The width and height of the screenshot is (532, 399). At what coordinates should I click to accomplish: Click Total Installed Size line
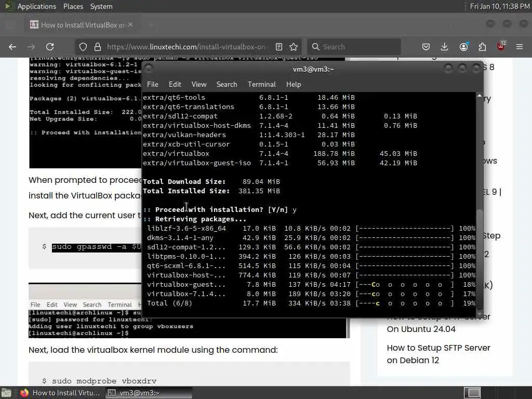tap(211, 191)
